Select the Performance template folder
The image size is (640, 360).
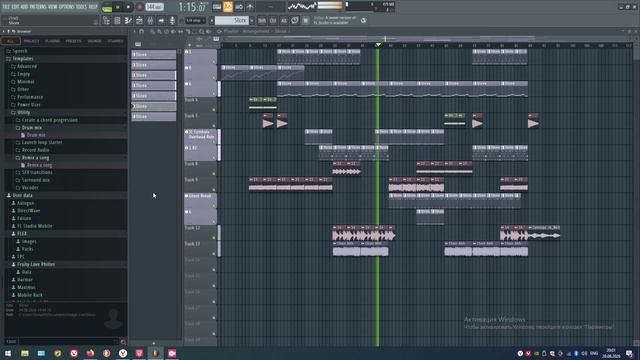click(x=30, y=97)
